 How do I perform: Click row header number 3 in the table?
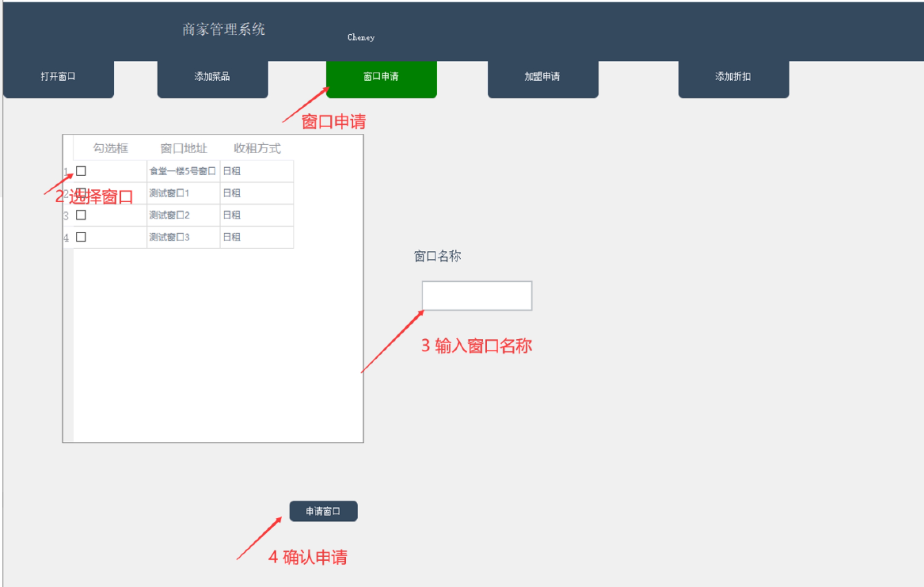coord(66,216)
